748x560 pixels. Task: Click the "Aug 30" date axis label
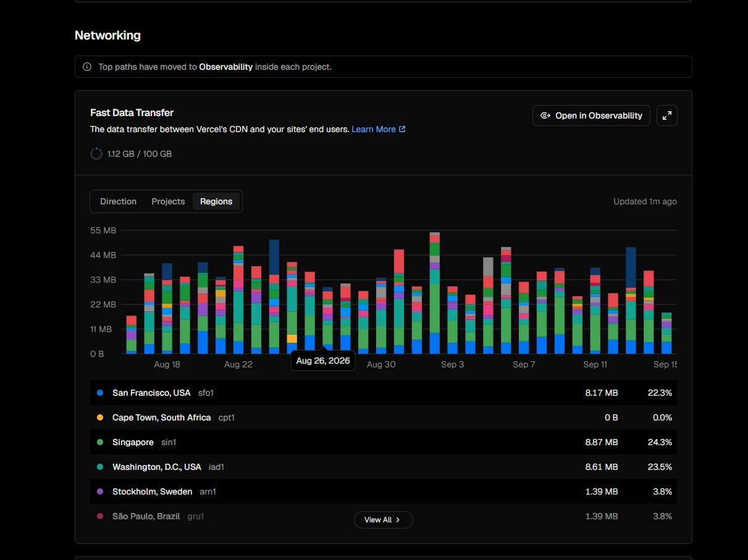(x=381, y=364)
